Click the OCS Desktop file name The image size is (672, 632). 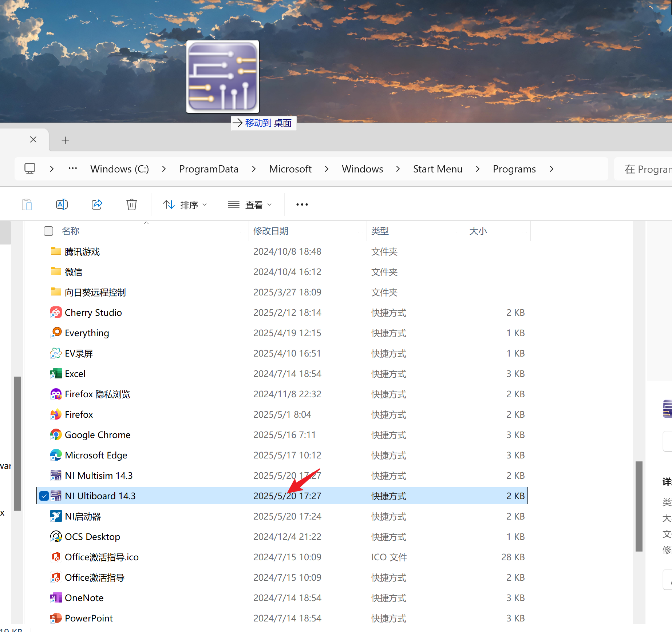pos(92,537)
